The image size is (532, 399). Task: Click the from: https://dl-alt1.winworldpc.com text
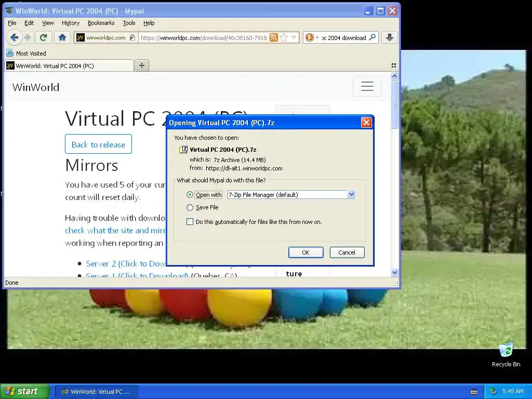point(236,168)
